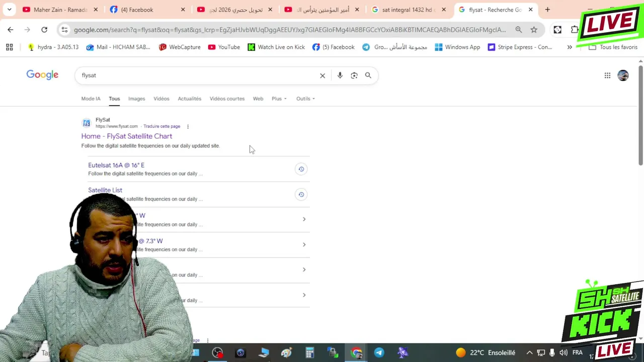Open the screenshot extension icon in toolbar
644x362 pixels.
coord(557,30)
